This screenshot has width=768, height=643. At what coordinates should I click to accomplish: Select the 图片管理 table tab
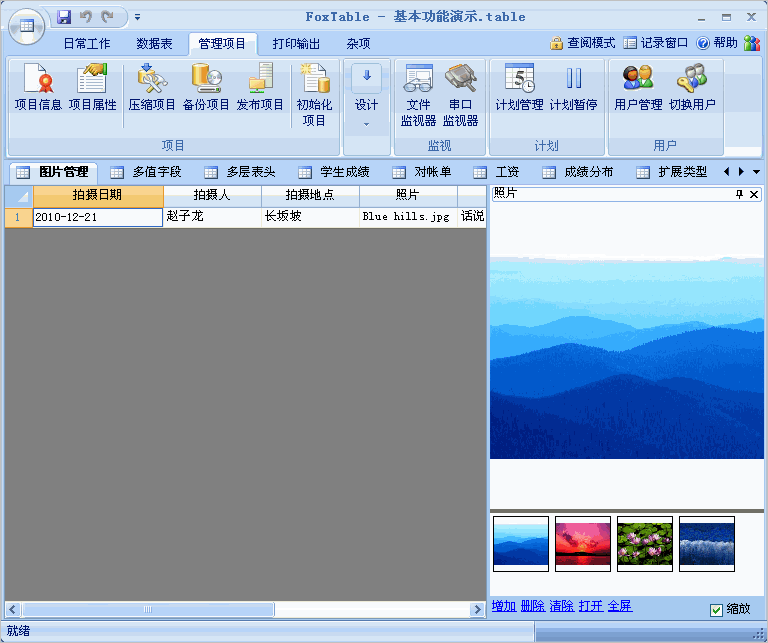pos(52,172)
